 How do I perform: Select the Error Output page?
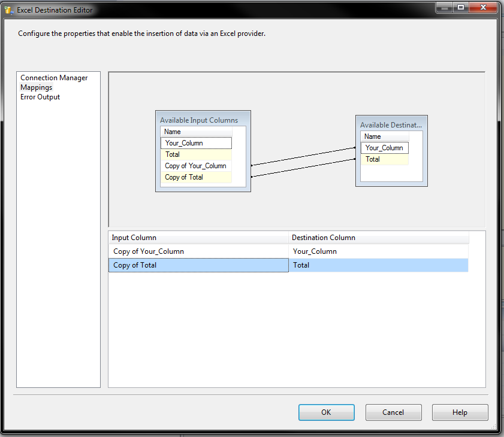40,96
